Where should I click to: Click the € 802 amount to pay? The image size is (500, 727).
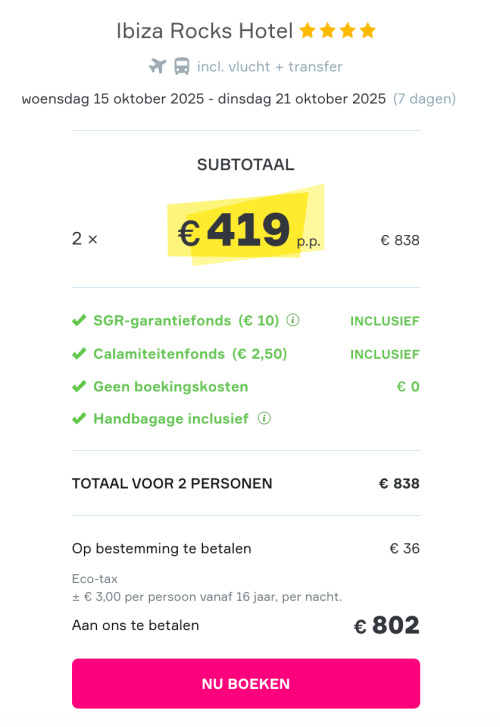(x=386, y=625)
